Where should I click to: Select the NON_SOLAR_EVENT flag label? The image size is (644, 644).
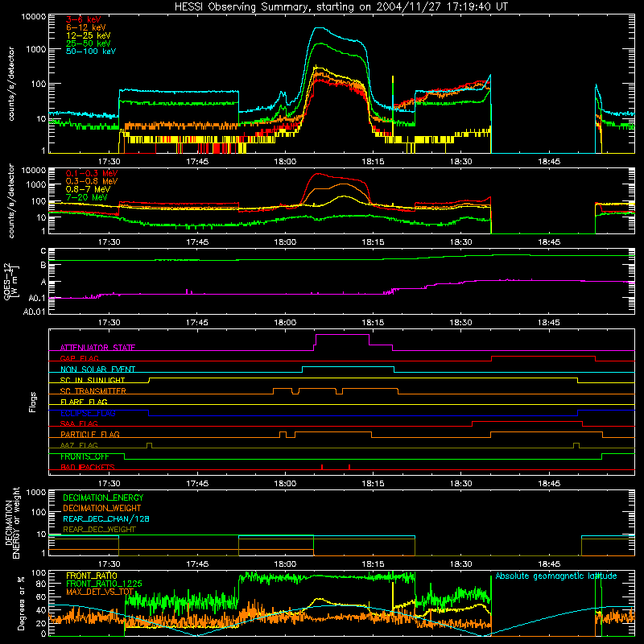97,369
